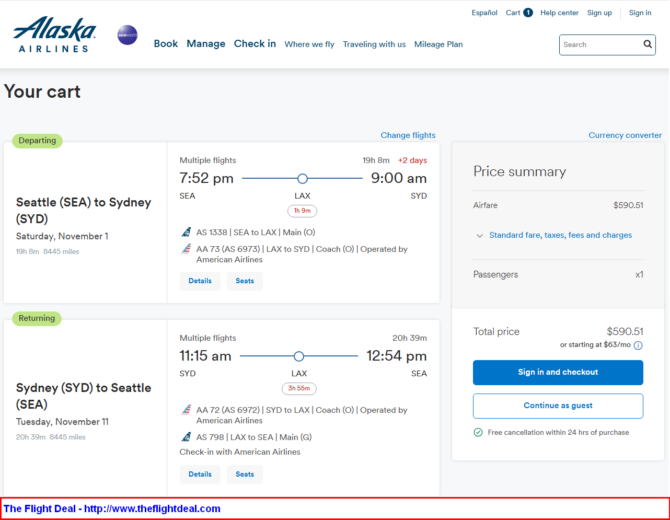Click the Check-in with American Airlines note
670x520 pixels.
240,452
